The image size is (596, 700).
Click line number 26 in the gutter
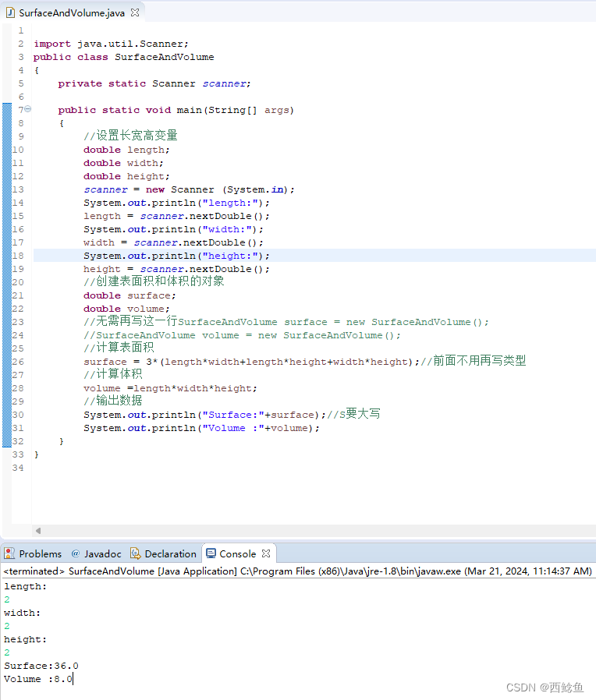18,362
